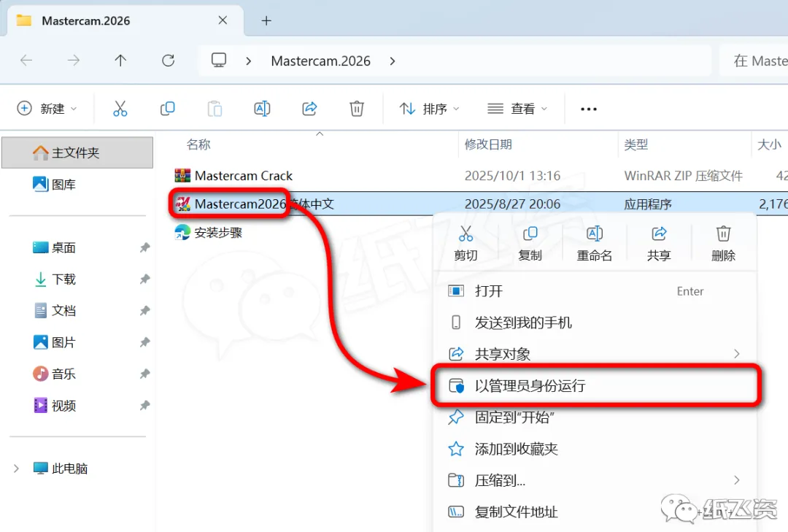Select the Mastercam2026 application file
788x532 pixels.
tap(255, 204)
